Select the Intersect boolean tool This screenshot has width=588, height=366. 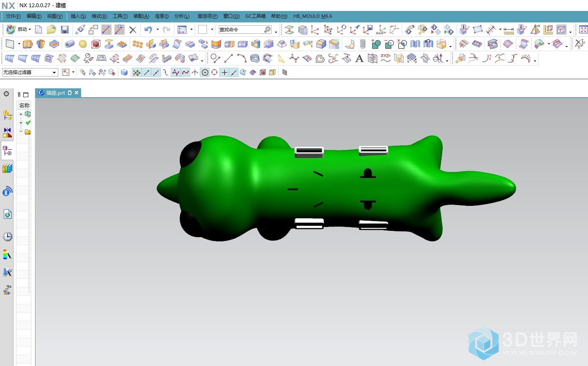pos(402,44)
